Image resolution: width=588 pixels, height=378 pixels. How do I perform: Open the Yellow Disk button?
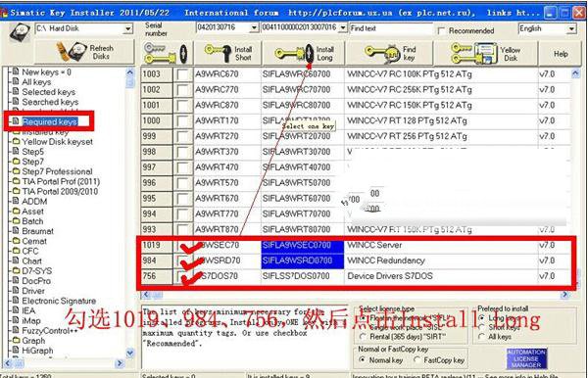tap(486, 53)
